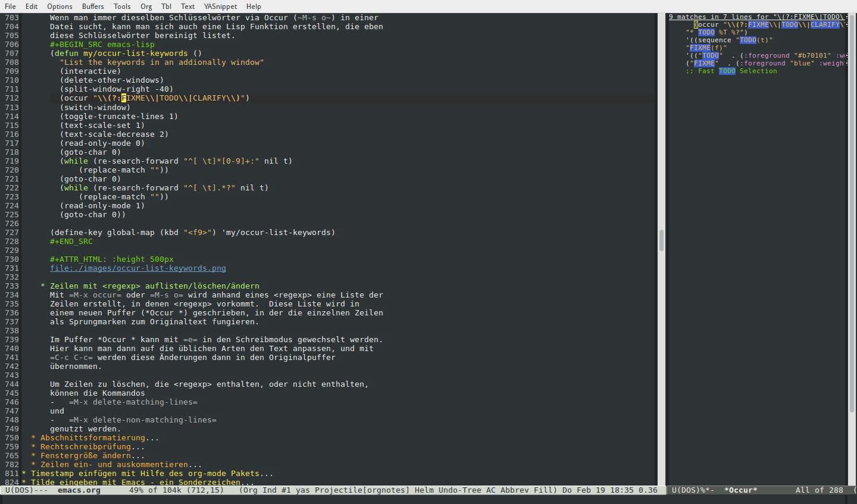Open the YASnippet menu

click(220, 7)
